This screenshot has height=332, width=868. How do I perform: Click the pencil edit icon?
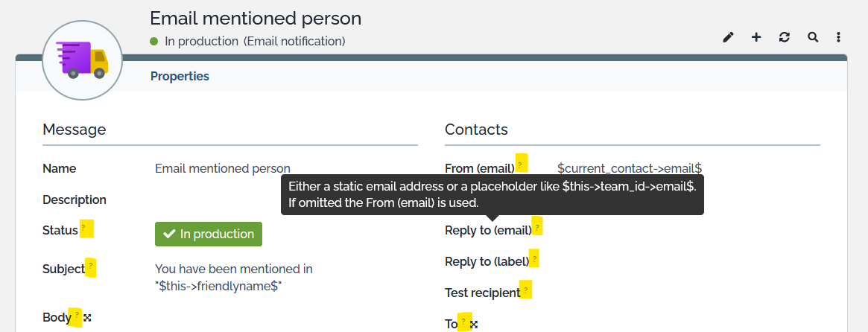728,37
